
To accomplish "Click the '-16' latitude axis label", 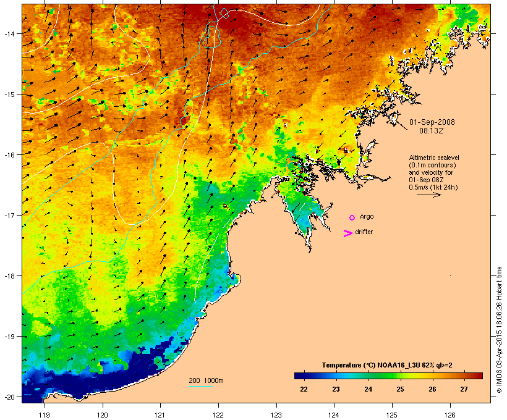I will [9, 155].
